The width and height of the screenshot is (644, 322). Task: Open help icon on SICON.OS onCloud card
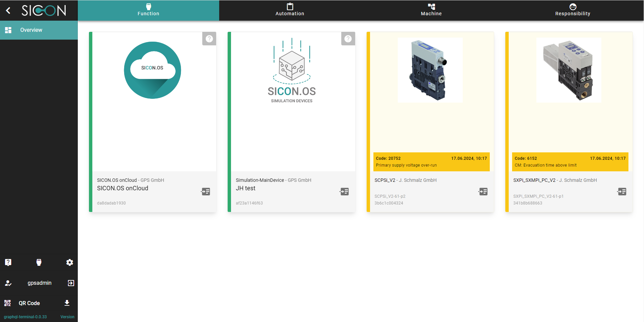point(209,39)
